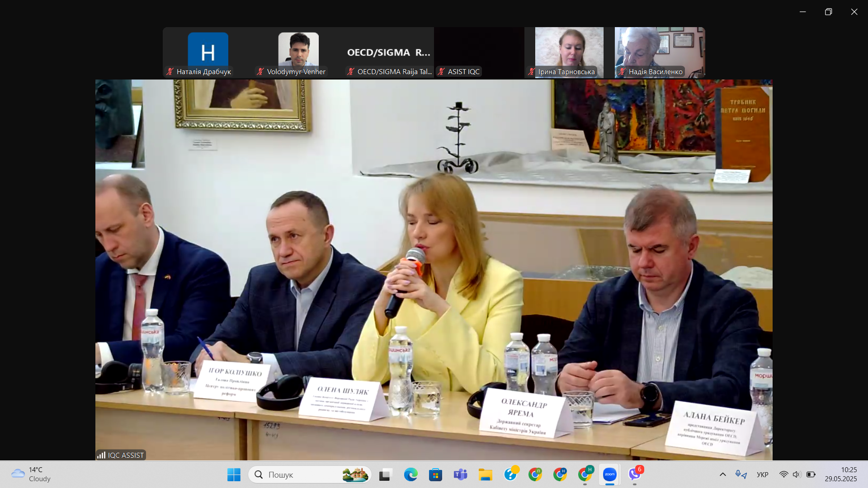Click the speaker volume tray icon
This screenshot has width=868, height=488.
tap(796, 474)
